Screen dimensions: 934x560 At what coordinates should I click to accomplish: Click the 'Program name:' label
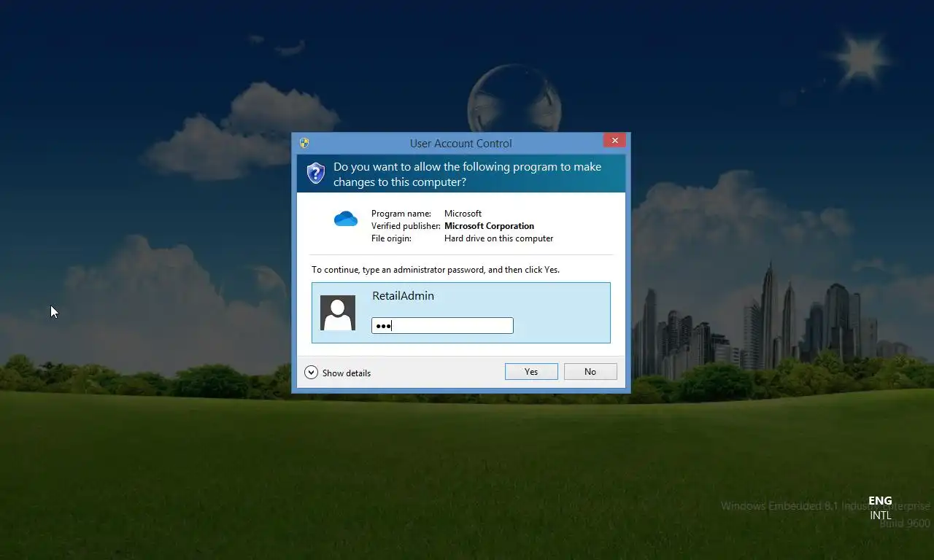[x=401, y=214]
